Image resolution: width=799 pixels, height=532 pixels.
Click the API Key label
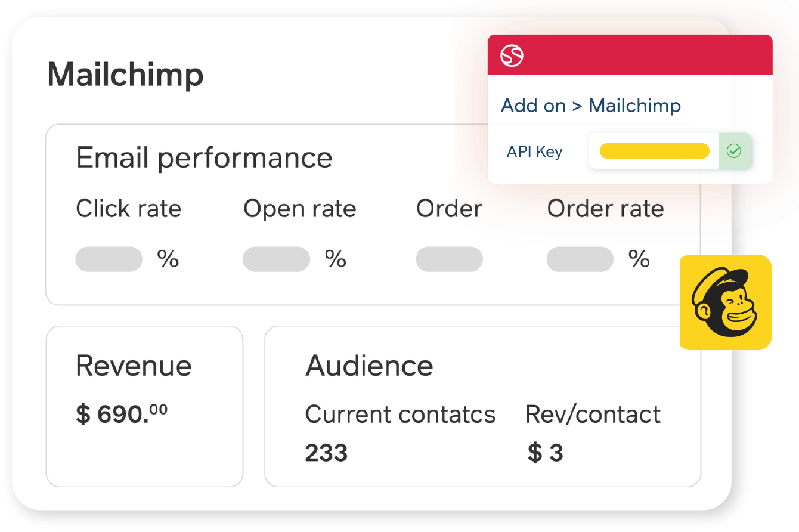(x=534, y=151)
